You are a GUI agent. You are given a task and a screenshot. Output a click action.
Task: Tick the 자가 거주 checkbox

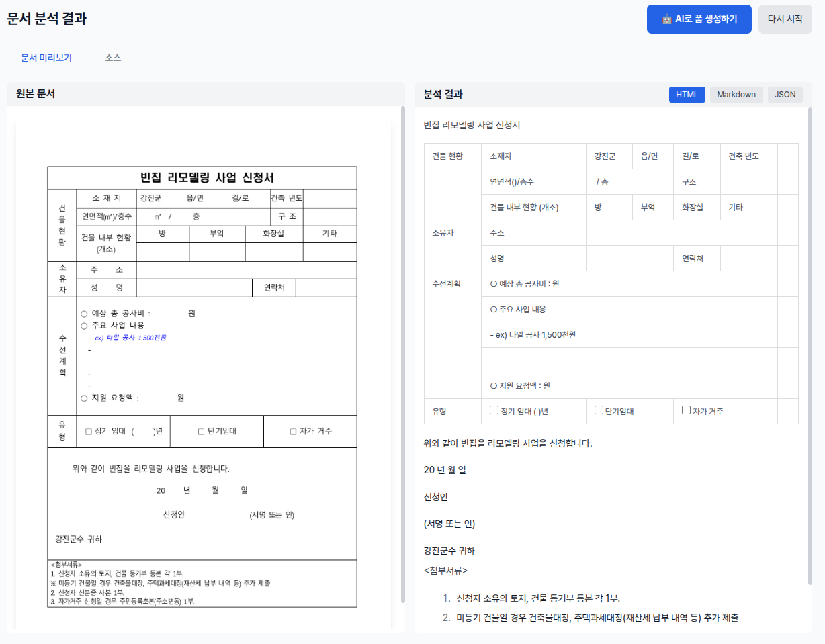tap(686, 410)
